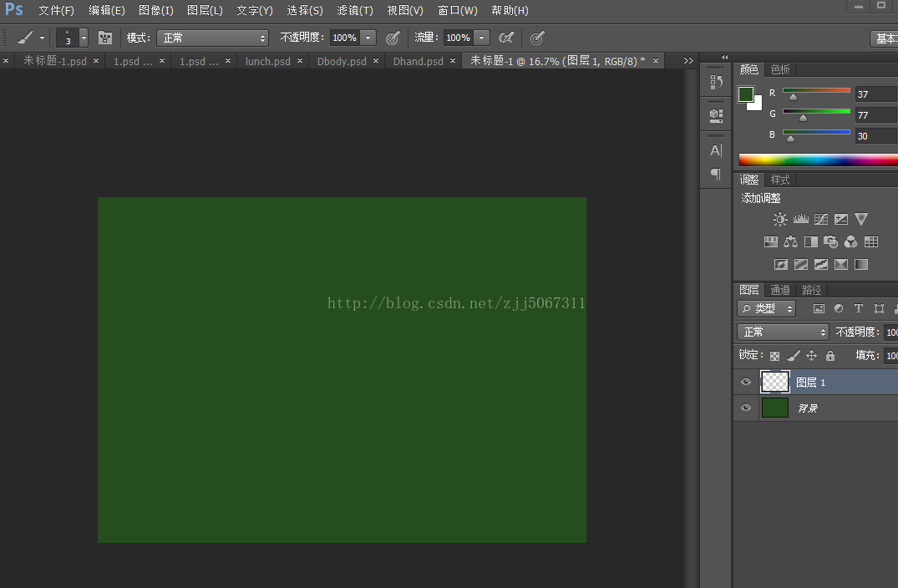
Task: Add a Channel Mixer adjustment layer
Action: pyautogui.click(x=851, y=242)
